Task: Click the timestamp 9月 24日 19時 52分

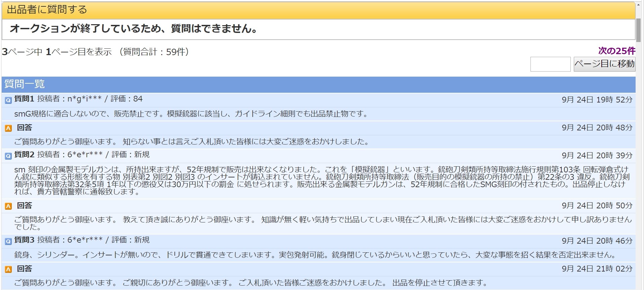Action: coord(597,100)
